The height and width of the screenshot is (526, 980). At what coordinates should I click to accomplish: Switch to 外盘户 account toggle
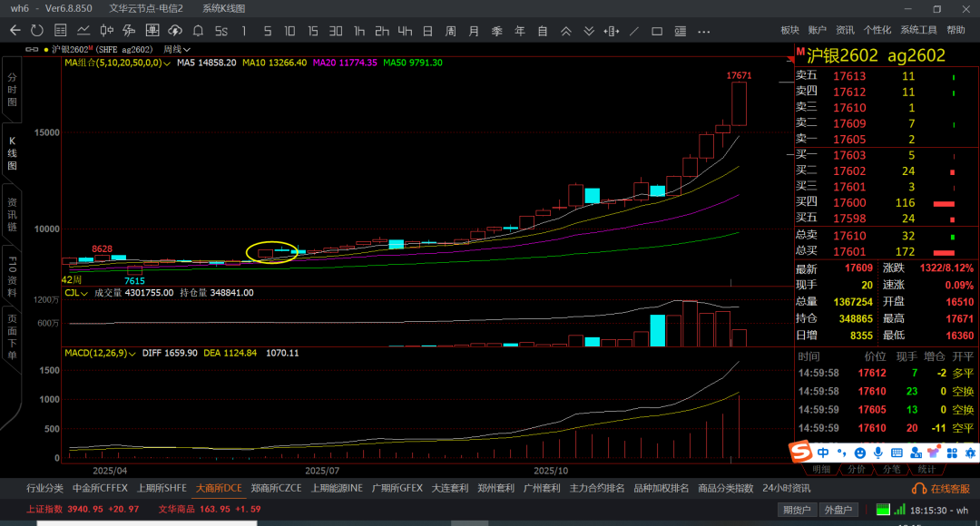[x=837, y=510]
